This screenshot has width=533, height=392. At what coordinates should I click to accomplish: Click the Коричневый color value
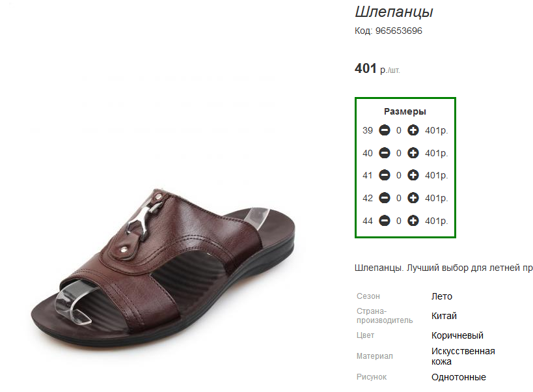point(458,335)
